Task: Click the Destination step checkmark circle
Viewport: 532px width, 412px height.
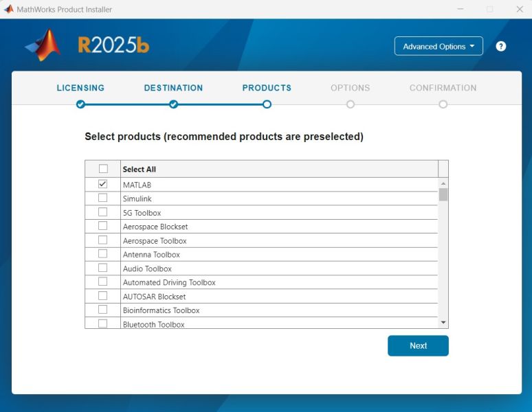Action: [173, 104]
